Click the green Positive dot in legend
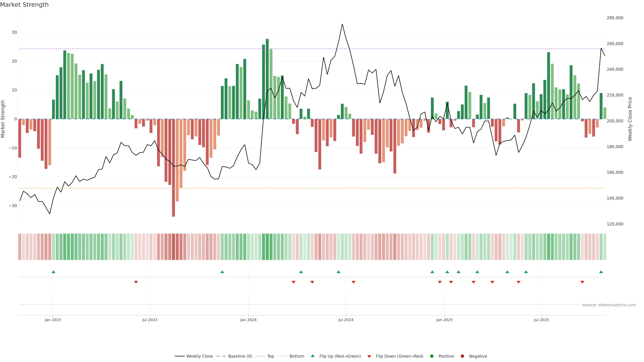 click(432, 356)
